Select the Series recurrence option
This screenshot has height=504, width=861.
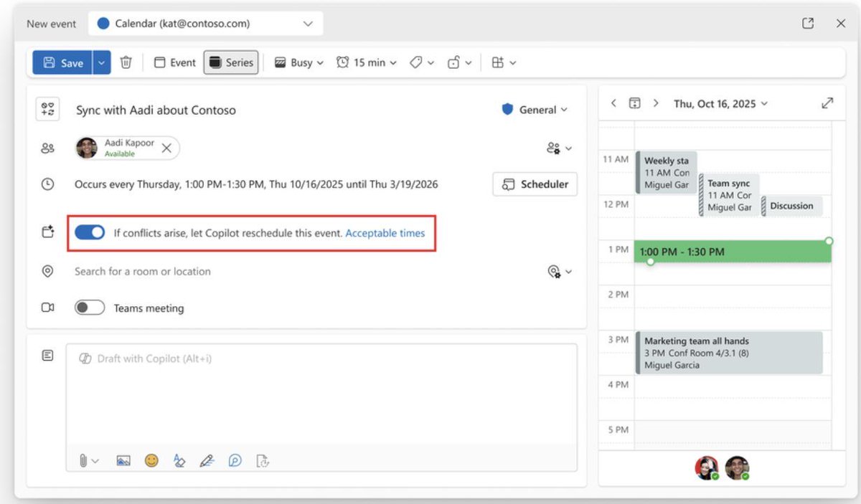(x=231, y=62)
